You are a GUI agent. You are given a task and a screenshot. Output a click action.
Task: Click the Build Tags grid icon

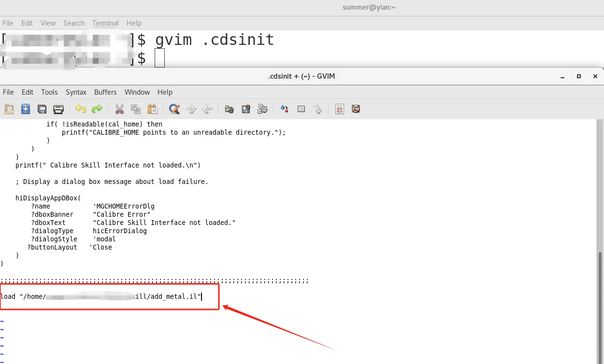click(301, 109)
